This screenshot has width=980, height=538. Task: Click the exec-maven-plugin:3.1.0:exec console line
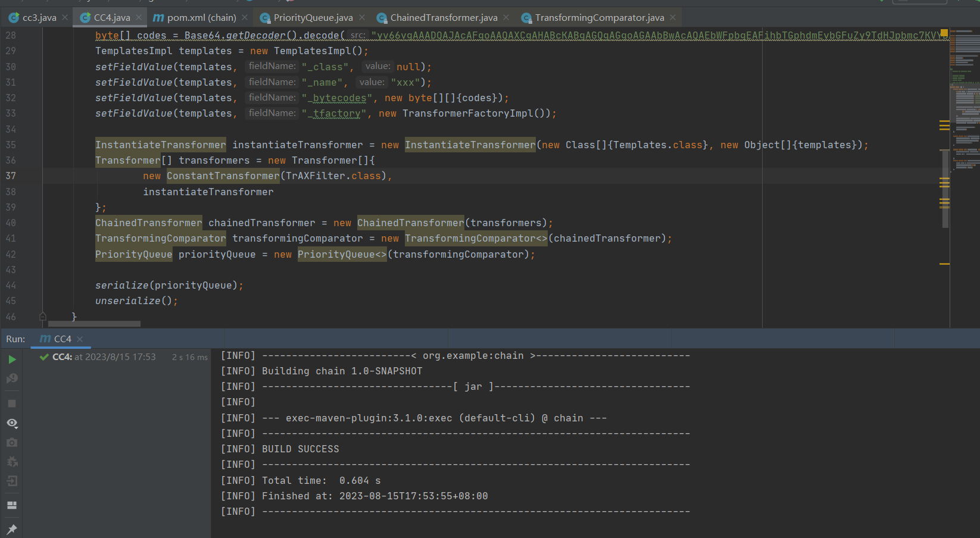[x=414, y=418]
